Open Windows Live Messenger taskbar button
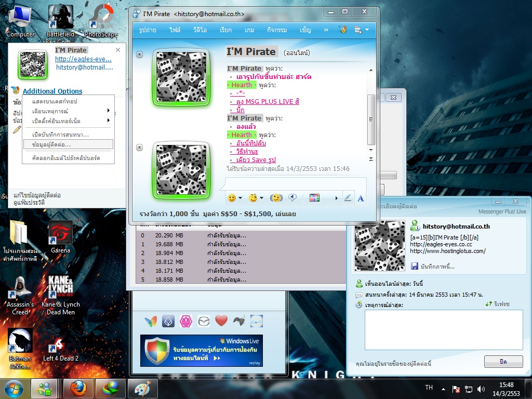The height and width of the screenshot is (399, 532). point(45,389)
